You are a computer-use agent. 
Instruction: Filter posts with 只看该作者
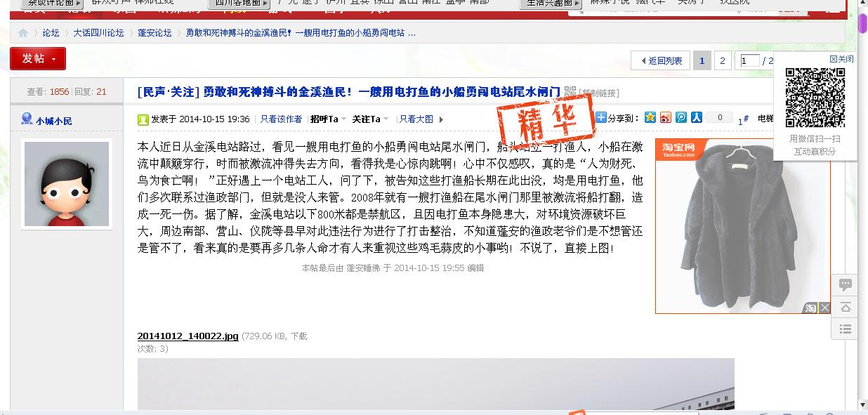[281, 119]
